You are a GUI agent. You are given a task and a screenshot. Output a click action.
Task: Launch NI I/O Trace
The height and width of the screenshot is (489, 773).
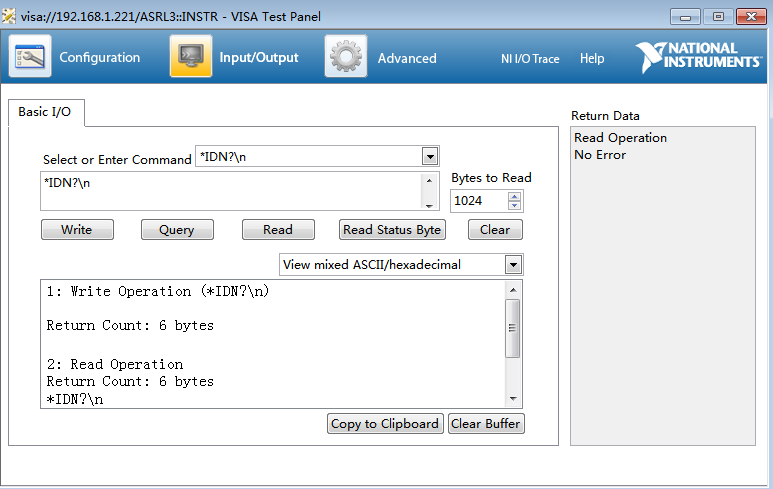point(530,59)
